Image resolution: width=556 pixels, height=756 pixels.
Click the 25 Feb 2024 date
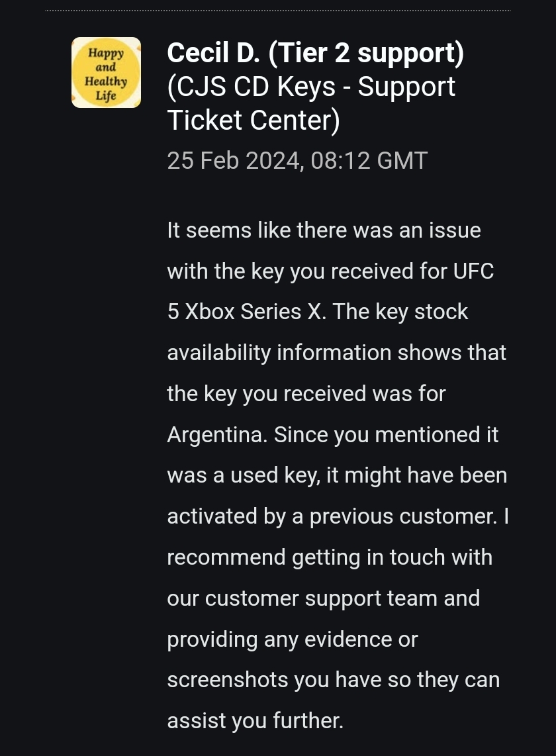234,161
